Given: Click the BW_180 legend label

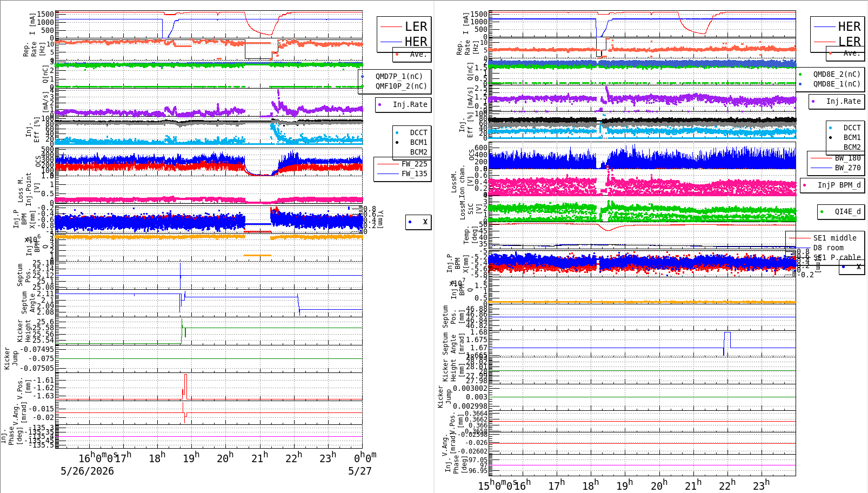Looking at the screenshot, I should tap(847, 158).
